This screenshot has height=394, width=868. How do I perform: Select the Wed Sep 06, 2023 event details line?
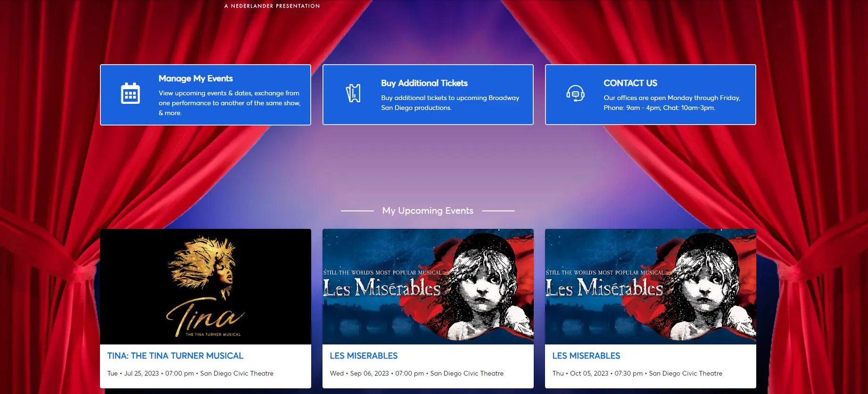point(416,373)
